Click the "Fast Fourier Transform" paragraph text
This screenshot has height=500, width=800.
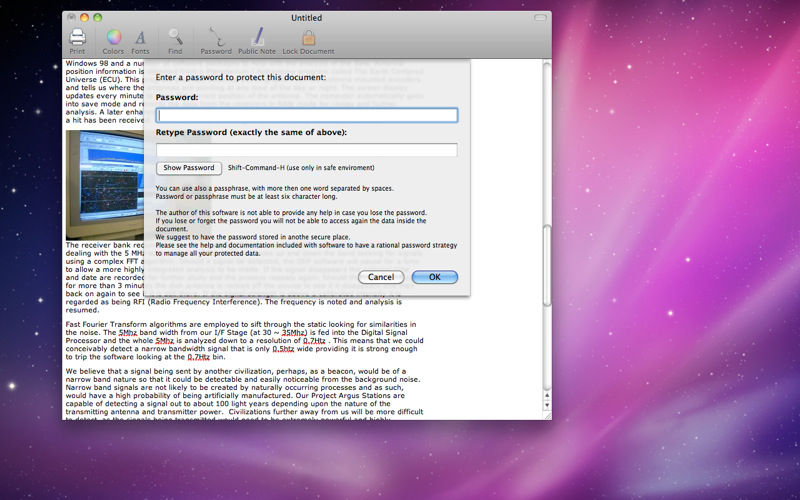tap(244, 340)
